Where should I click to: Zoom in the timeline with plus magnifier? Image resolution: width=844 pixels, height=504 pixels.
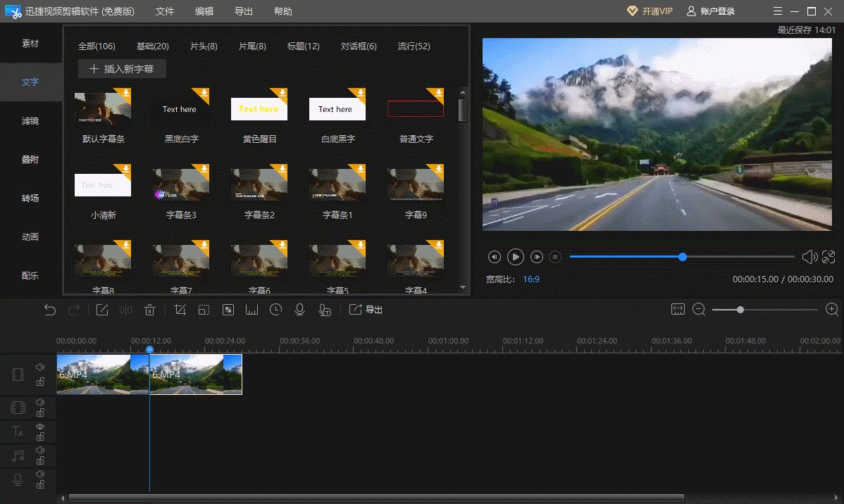pos(831,309)
